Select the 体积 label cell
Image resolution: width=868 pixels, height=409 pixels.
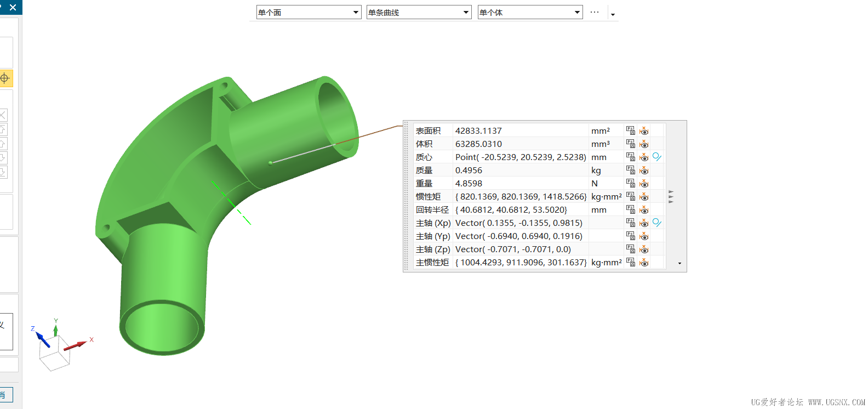(424, 144)
